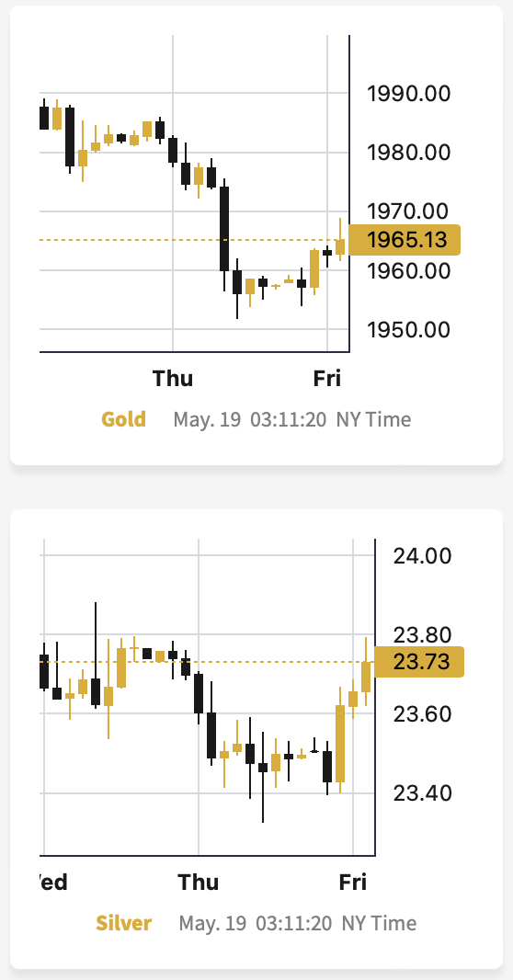Click the 1960.00 gold price label
The image size is (513, 980).
(x=408, y=270)
